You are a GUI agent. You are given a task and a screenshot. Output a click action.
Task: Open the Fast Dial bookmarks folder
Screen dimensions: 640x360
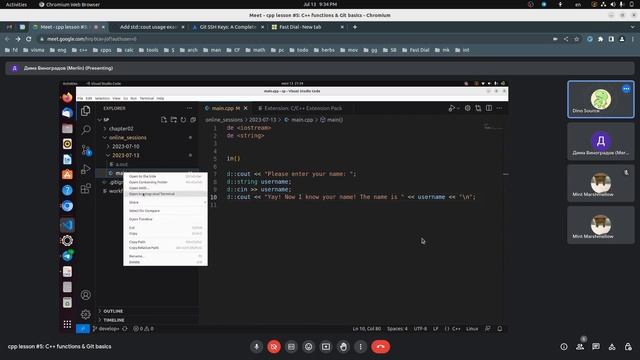point(416,50)
